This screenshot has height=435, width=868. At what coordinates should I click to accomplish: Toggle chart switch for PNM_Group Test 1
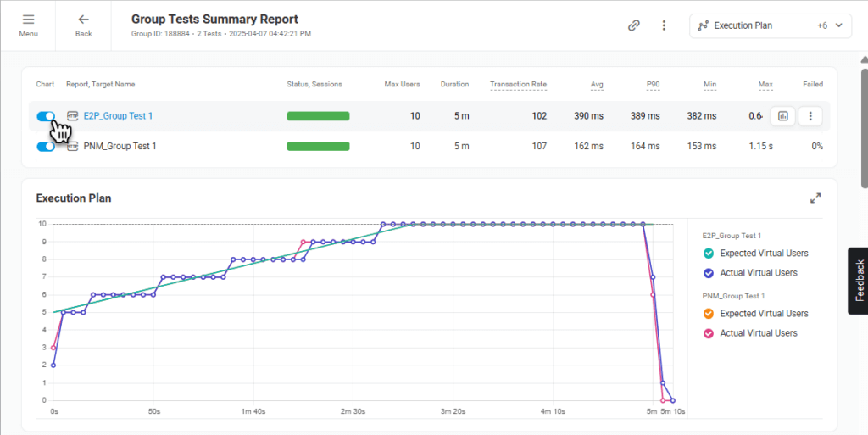[x=46, y=146]
